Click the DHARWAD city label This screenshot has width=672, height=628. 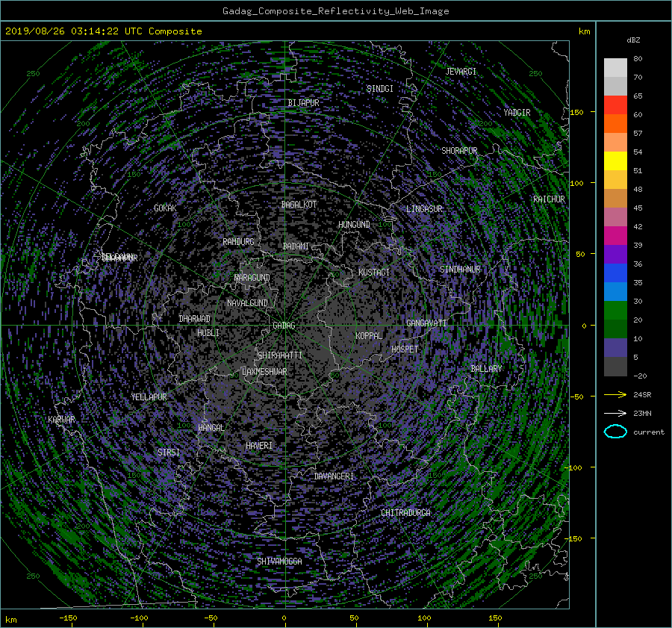click(x=194, y=319)
